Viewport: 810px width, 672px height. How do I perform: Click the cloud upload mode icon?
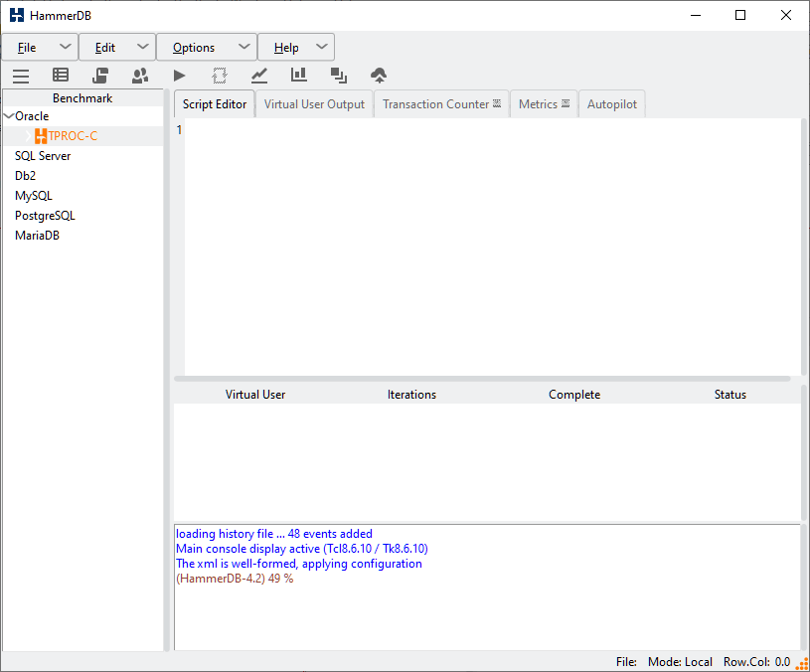(x=379, y=76)
